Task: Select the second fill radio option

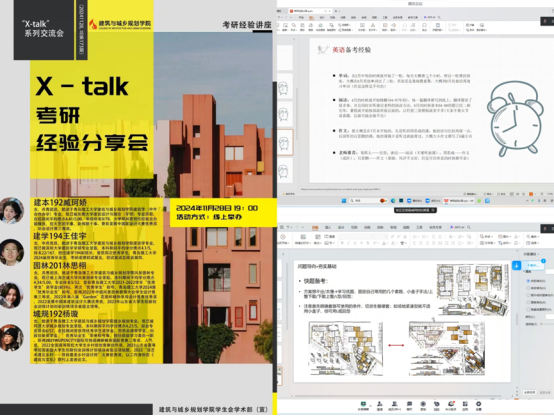Action: tap(528, 288)
